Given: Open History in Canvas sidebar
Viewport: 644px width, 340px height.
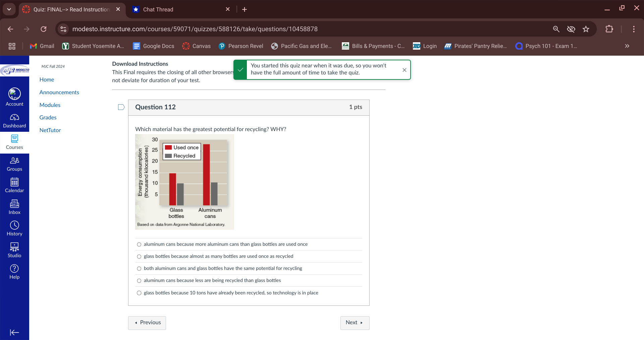Looking at the screenshot, I should coord(14,229).
